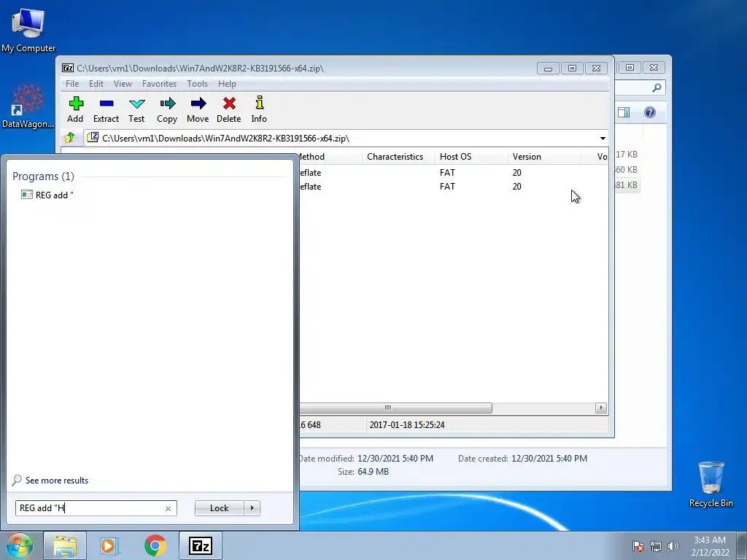The image size is (747, 560).
Task: Click the Delete toolbar icon
Action: [228, 110]
